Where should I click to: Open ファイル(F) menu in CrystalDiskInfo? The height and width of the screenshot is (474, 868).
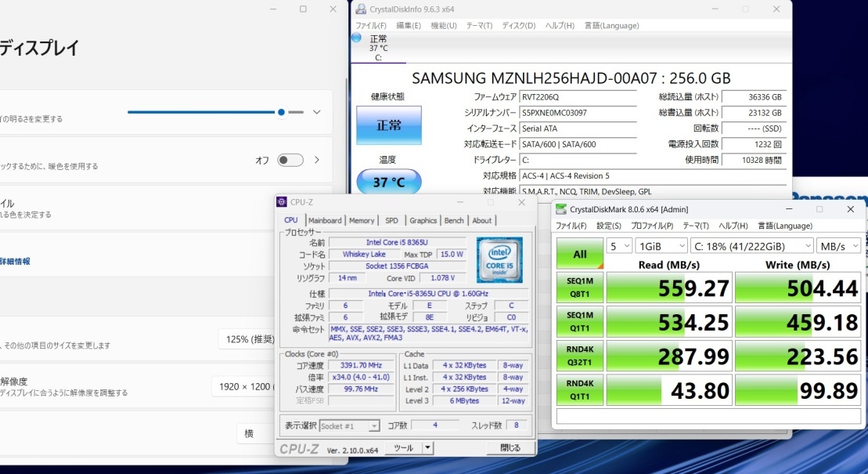[371, 26]
